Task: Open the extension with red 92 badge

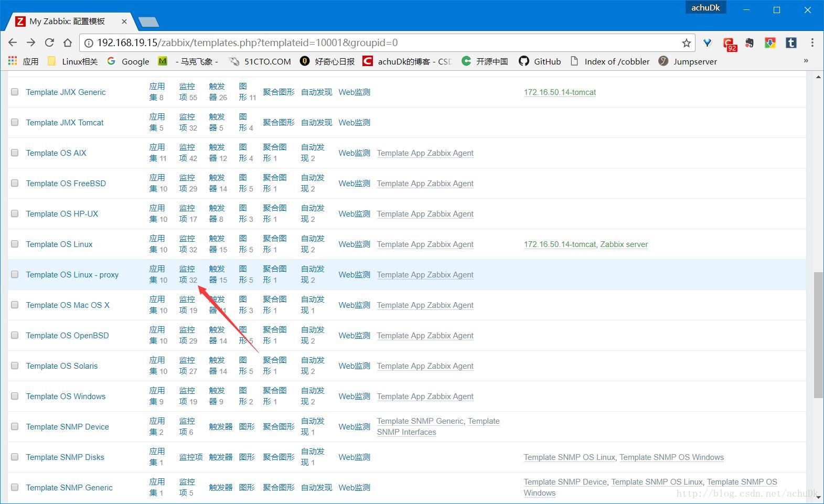Action: [729, 44]
